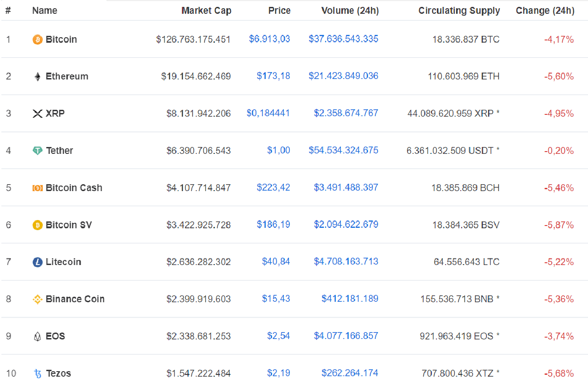
Task: Click supply value 110.603.969 ETH
Action: pyautogui.click(x=464, y=76)
